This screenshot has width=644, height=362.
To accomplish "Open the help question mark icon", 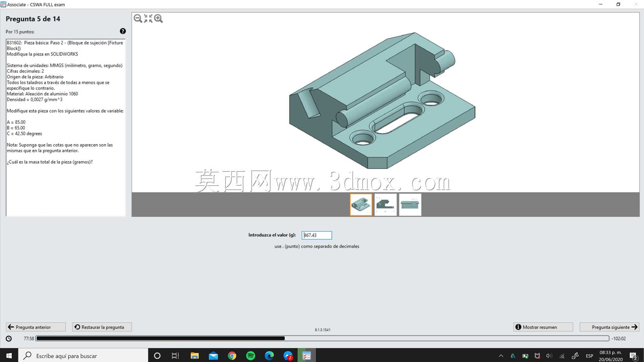I will tap(123, 31).
